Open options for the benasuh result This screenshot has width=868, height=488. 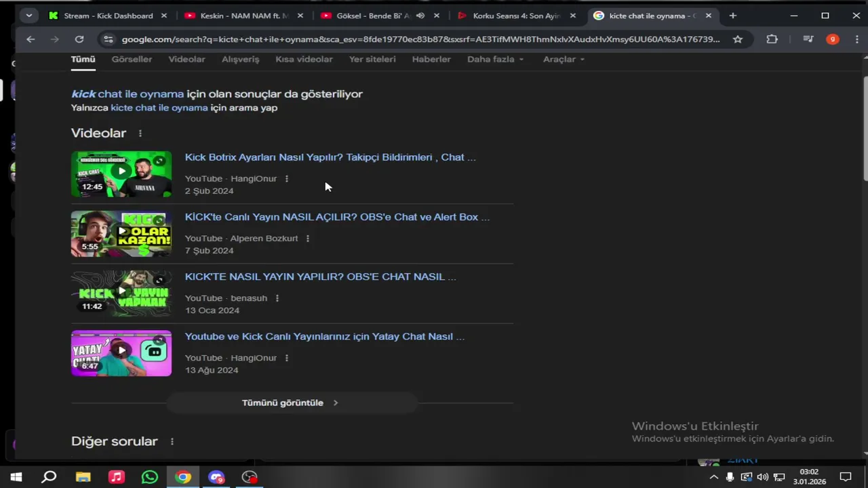[x=277, y=298]
